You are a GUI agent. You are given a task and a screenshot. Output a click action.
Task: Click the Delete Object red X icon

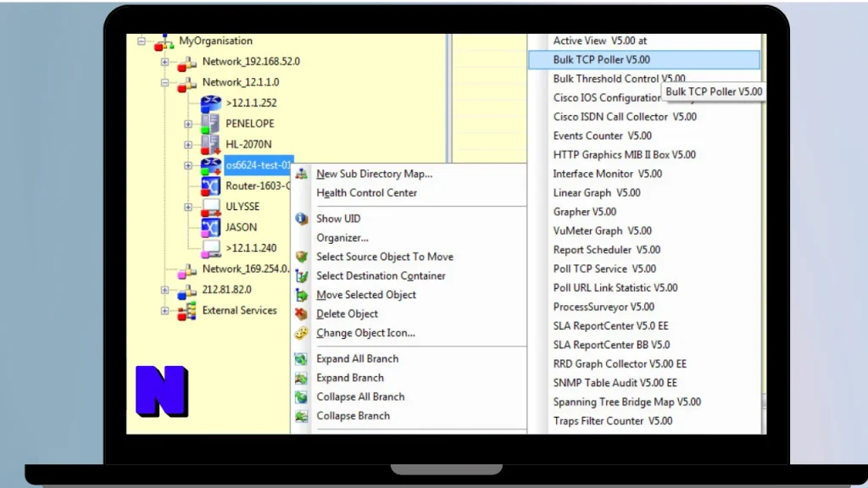tap(301, 313)
